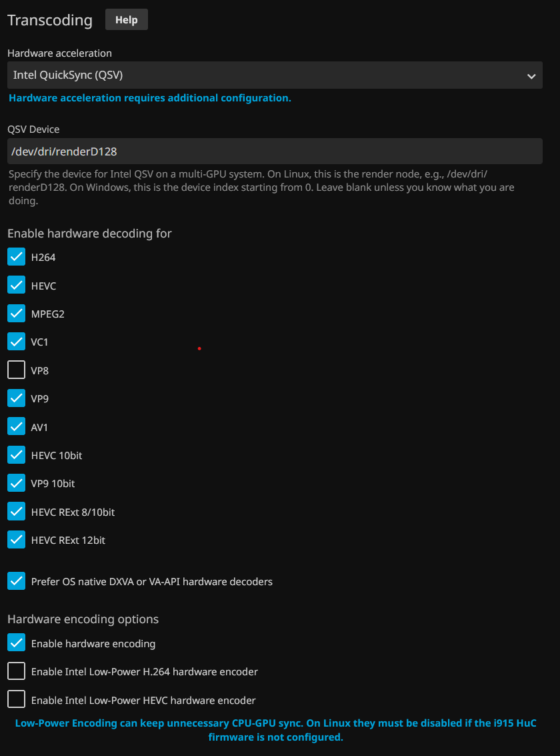Disable MPEG2 hardware decoding
560x756 pixels.
[x=16, y=314]
